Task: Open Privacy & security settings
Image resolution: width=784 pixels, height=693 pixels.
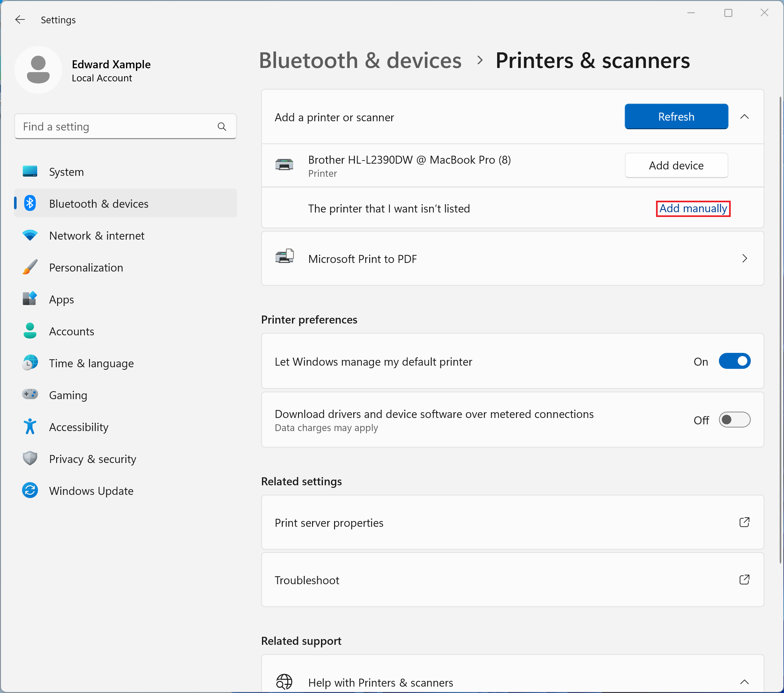Action: pos(125,458)
